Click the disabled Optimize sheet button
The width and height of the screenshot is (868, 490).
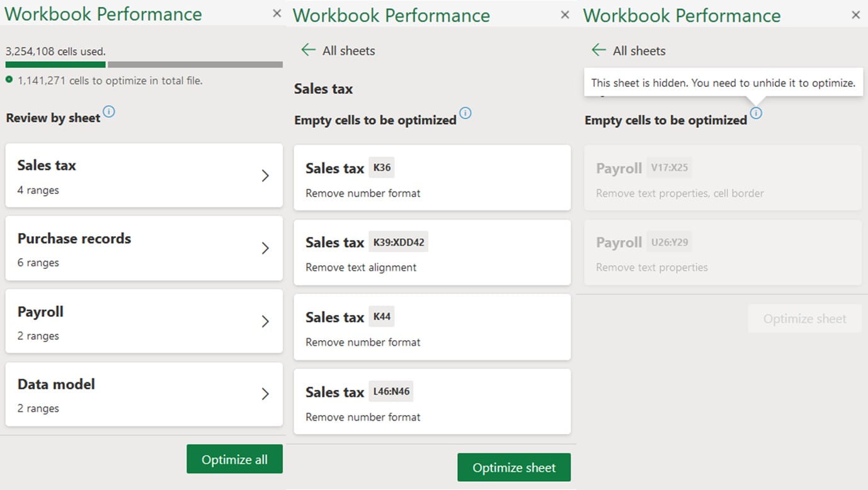(x=804, y=319)
